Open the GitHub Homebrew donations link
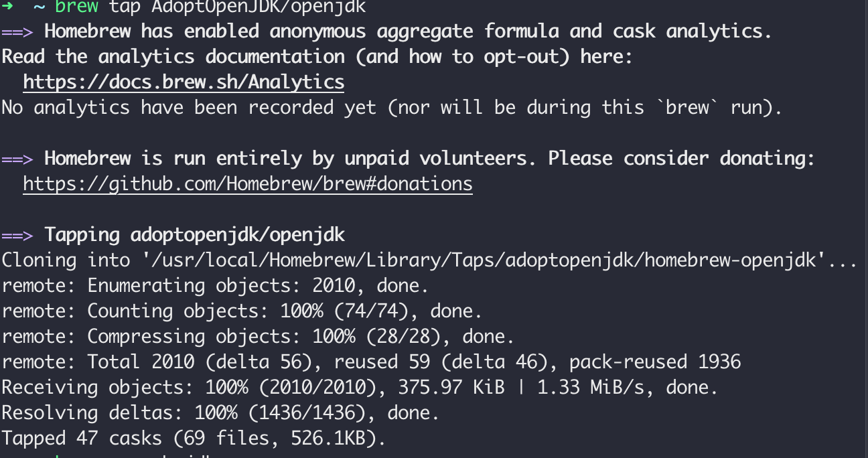The height and width of the screenshot is (458, 868). (248, 184)
